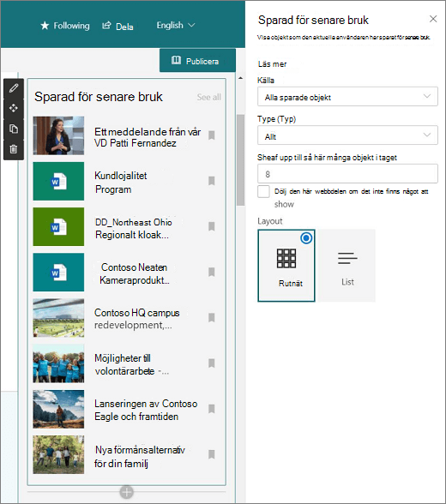Open the Word icon thumbnail for Kundlojalitet Program
The height and width of the screenshot is (504, 446).
click(x=58, y=182)
